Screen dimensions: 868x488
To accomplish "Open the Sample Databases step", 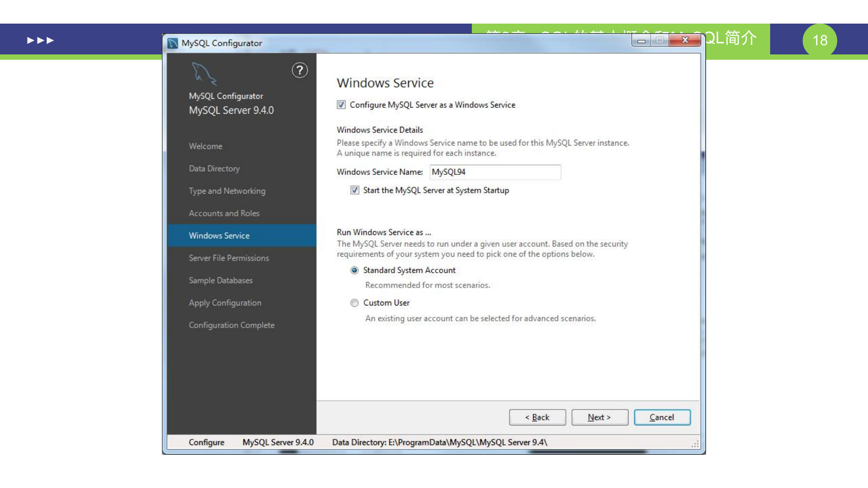I will [221, 280].
